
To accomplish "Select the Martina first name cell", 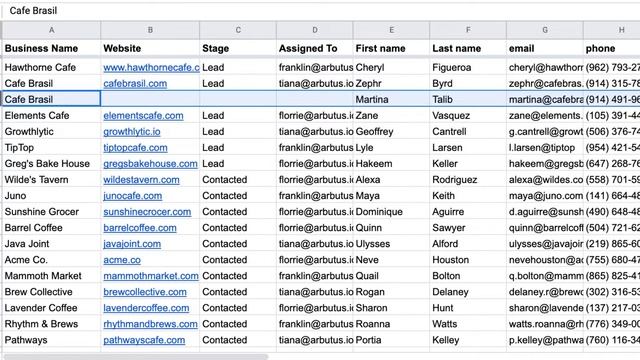I will click(x=391, y=99).
